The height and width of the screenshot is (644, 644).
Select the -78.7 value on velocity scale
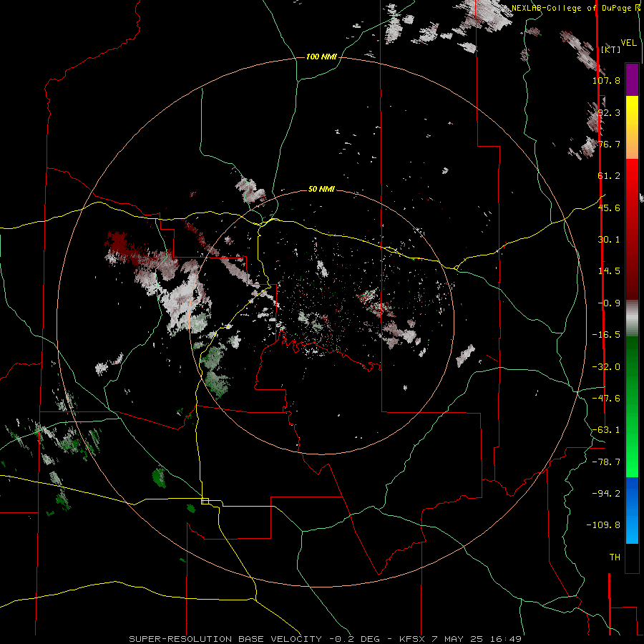click(x=606, y=462)
